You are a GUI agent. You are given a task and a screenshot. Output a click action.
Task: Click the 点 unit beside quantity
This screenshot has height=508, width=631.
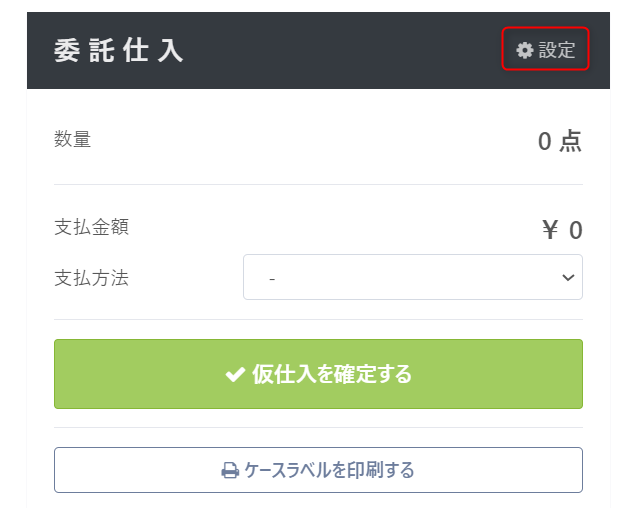click(571, 141)
